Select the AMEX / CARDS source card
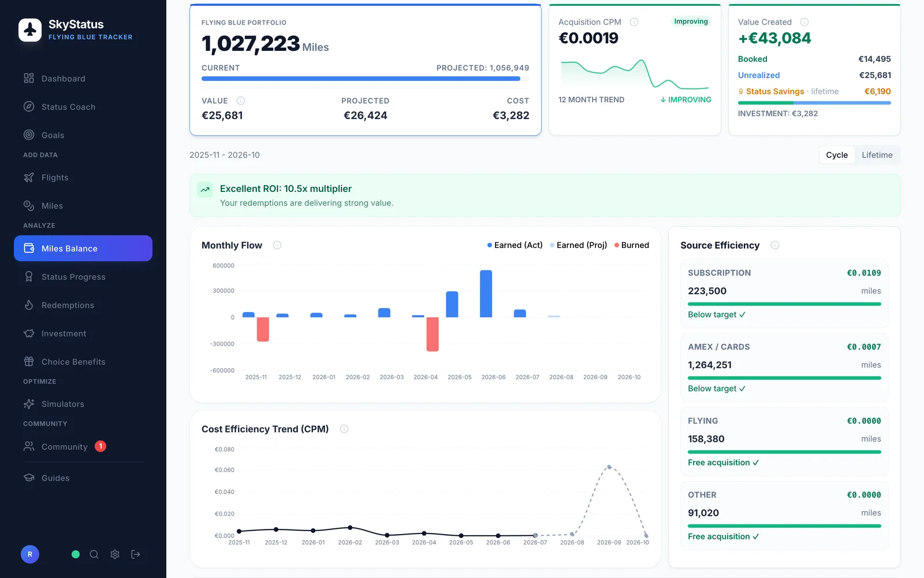924x578 pixels. tap(784, 368)
